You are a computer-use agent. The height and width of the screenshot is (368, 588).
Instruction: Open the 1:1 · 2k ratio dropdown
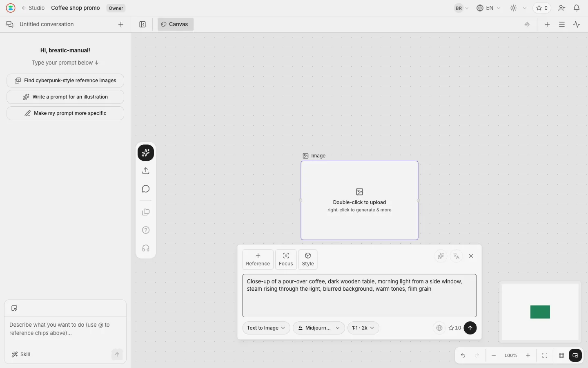[x=363, y=328]
